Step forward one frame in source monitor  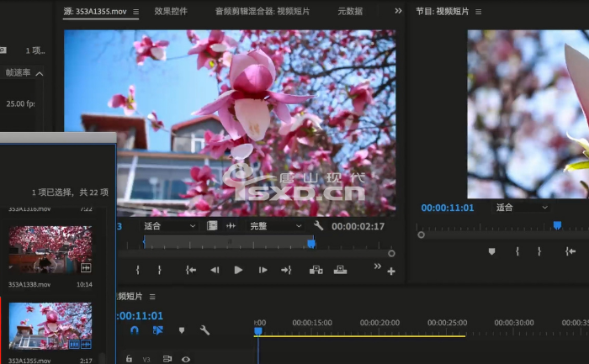pos(263,270)
